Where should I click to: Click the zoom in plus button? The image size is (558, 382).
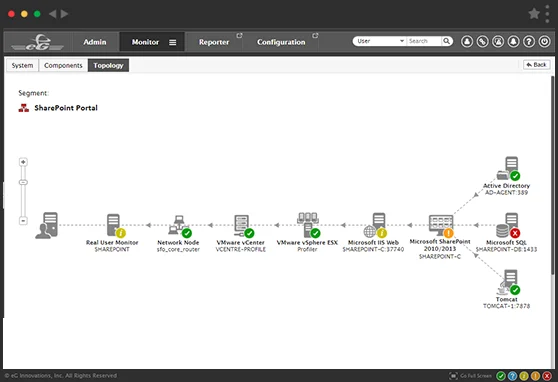(x=23, y=162)
